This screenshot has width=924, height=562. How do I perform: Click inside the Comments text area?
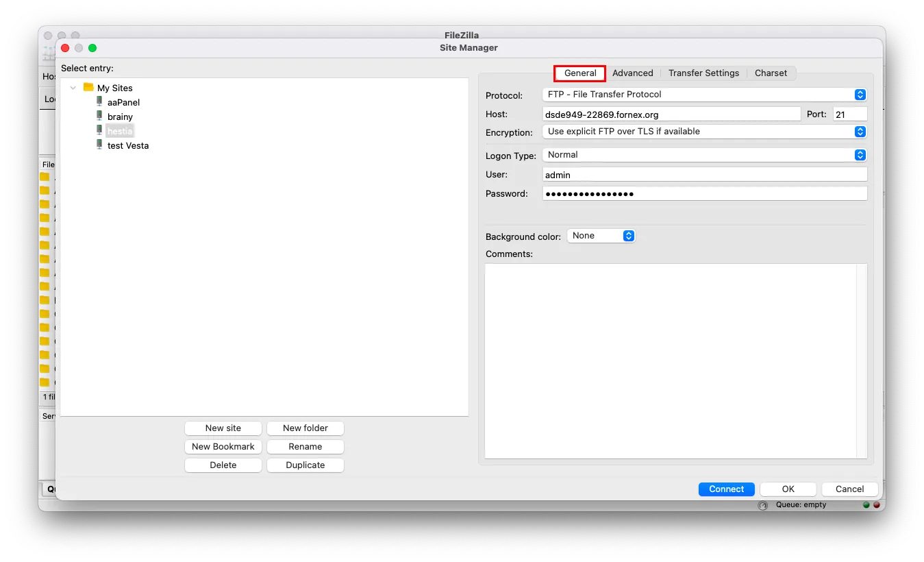(671, 361)
